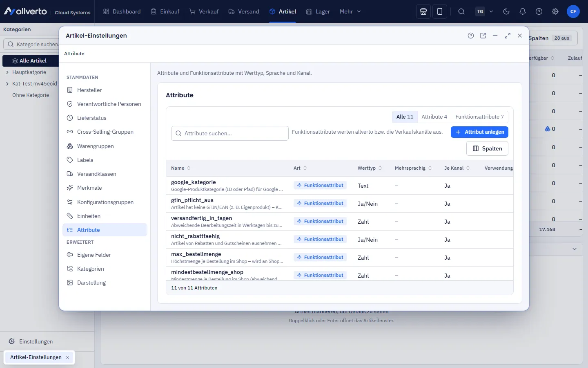Sort attributes table by Name
The image size is (588, 368).
(x=181, y=168)
